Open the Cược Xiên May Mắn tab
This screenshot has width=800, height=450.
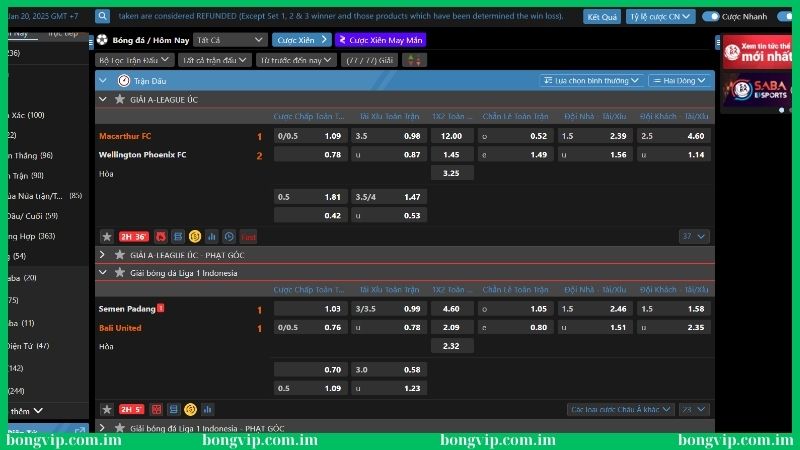pos(380,40)
